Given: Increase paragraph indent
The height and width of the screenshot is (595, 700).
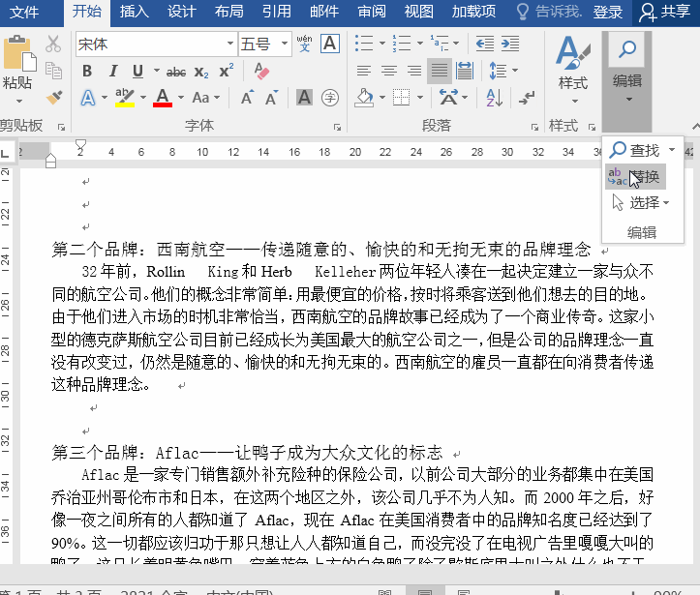Looking at the screenshot, I should (510, 44).
